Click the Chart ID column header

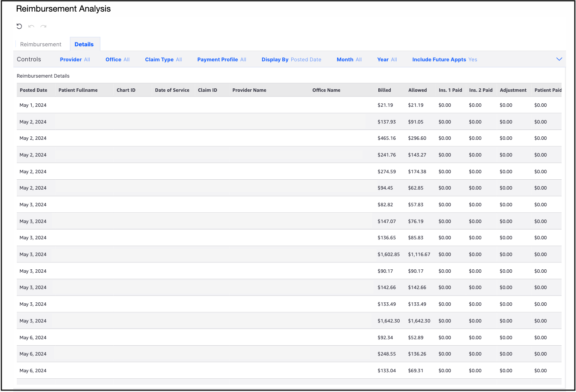point(126,90)
